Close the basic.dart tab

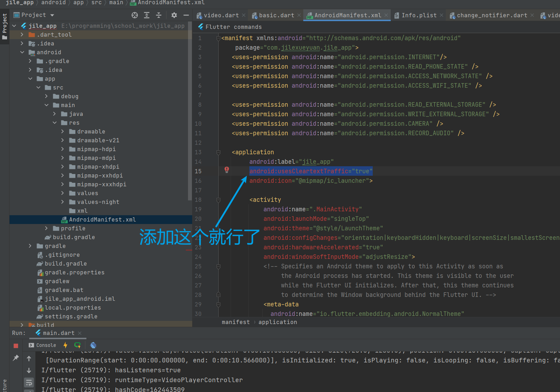pyautogui.click(x=299, y=15)
